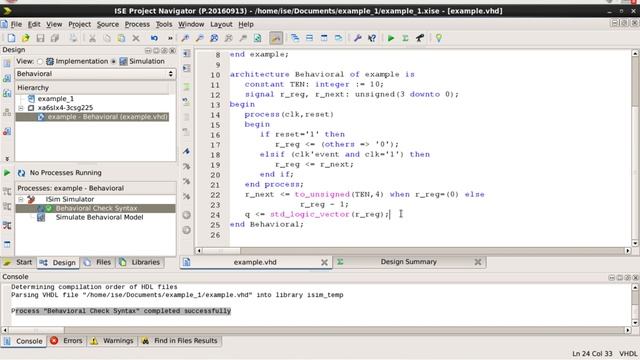This screenshot has width=640, height=360.
Task: Click the Delete X toolbar icon
Action: point(136,38)
